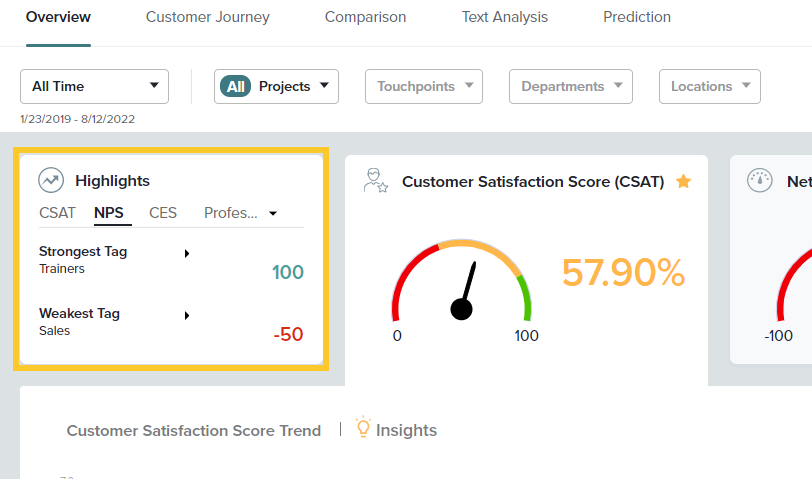Toggle the gold favorite star on CSAT
Viewport: 812px width, 479px height.
[684, 181]
